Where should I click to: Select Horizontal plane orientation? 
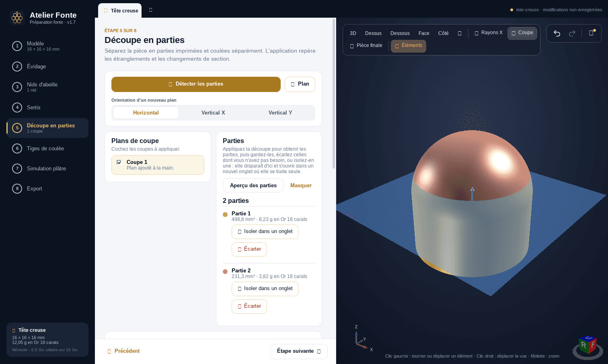(x=146, y=113)
